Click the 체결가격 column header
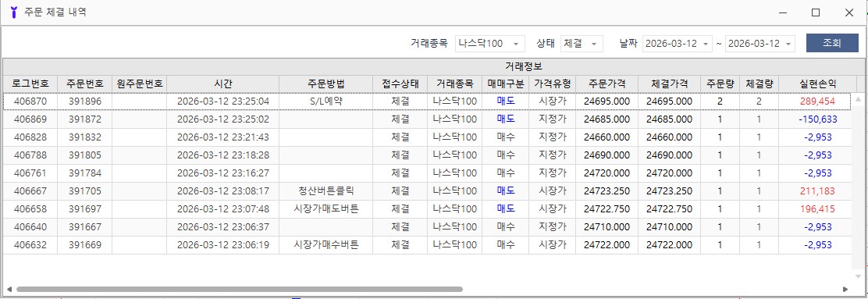868x299 pixels. click(x=669, y=84)
